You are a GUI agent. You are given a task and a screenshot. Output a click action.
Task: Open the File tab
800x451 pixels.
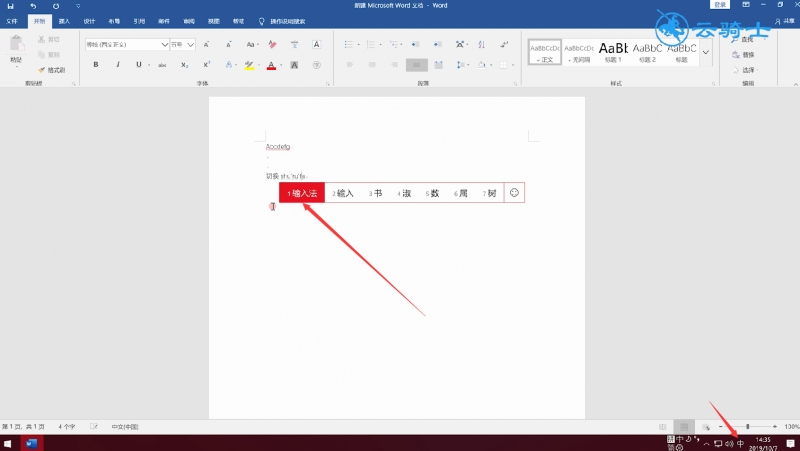point(12,21)
